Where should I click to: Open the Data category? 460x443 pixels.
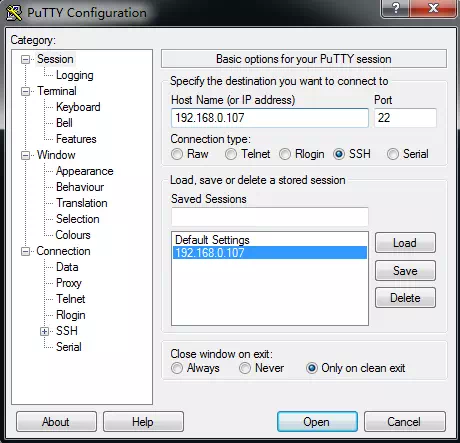[67, 267]
